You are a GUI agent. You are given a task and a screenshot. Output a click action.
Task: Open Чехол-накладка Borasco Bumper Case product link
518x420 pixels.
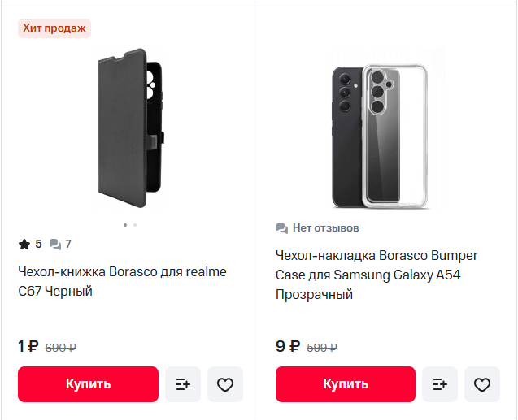pos(377,275)
